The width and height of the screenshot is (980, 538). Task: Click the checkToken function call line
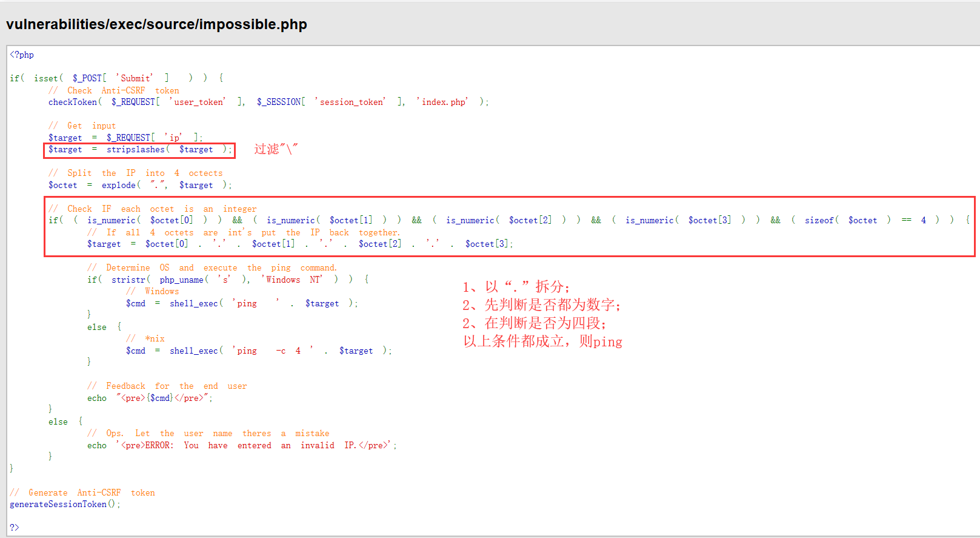tap(268, 102)
